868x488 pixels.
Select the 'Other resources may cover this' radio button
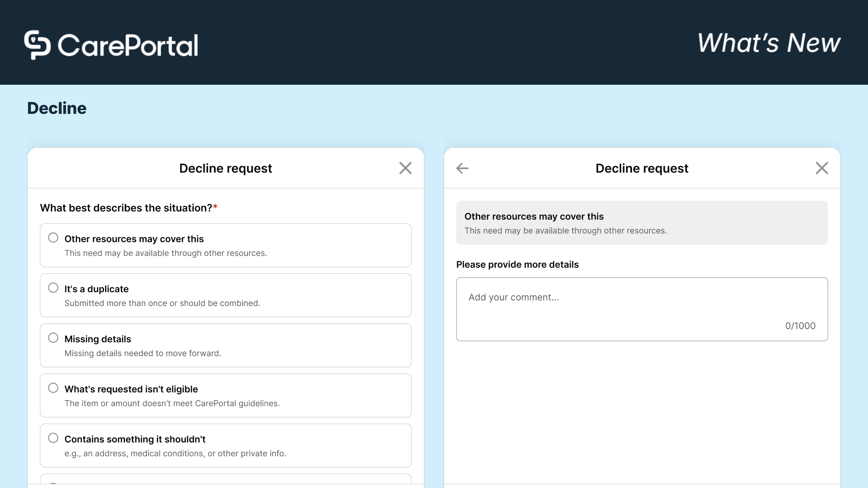pyautogui.click(x=53, y=238)
